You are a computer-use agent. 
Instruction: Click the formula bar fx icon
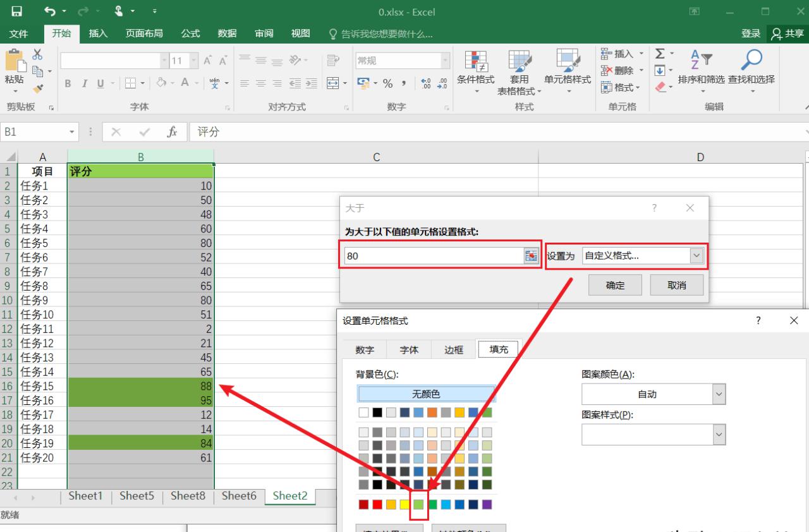[172, 132]
